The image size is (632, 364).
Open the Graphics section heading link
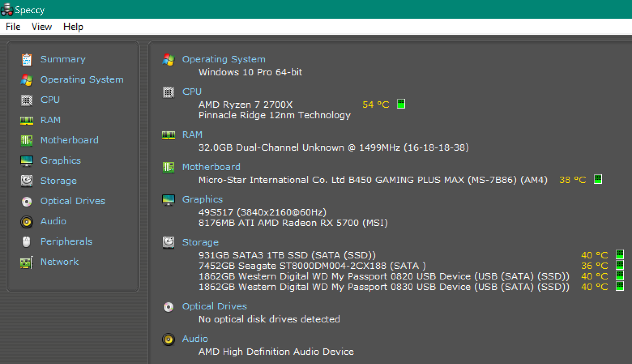pos(202,199)
